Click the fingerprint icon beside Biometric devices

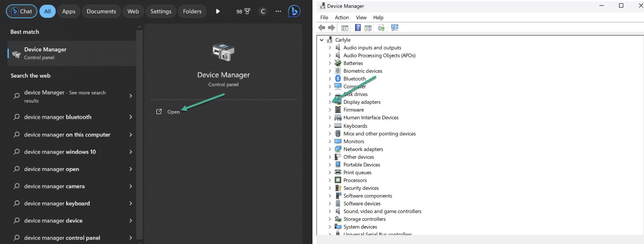[338, 71]
